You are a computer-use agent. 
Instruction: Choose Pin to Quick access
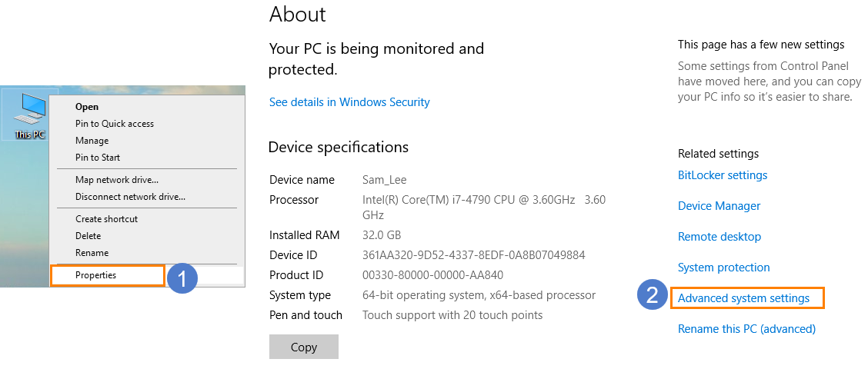click(x=115, y=123)
